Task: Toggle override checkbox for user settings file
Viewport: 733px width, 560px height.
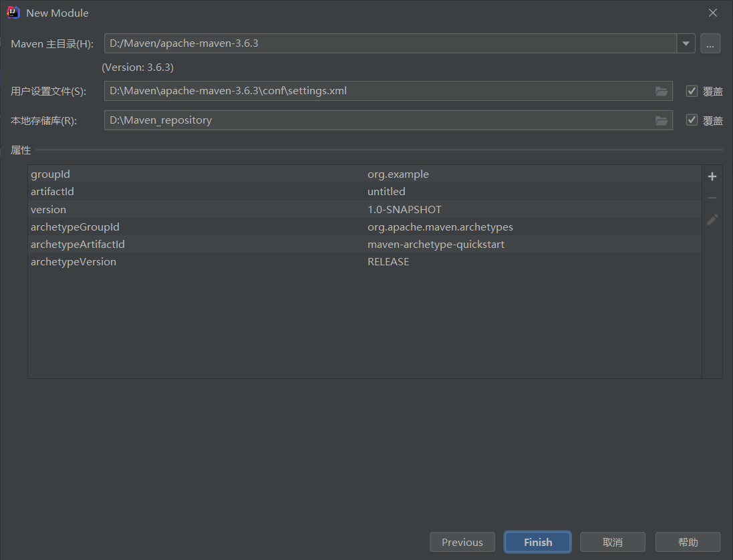Action: tap(692, 91)
